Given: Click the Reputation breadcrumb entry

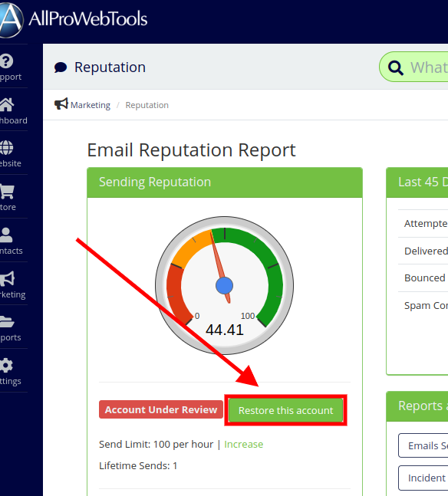Looking at the screenshot, I should (x=147, y=105).
